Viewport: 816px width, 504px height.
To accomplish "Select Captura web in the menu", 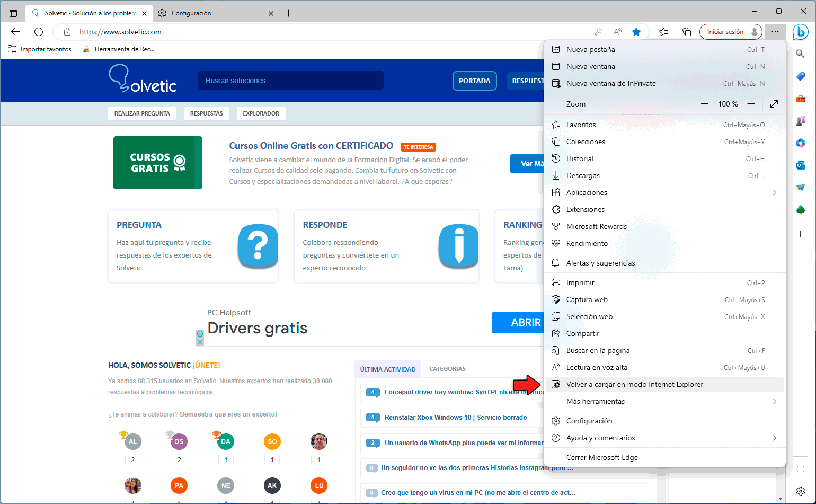I will point(665,299).
